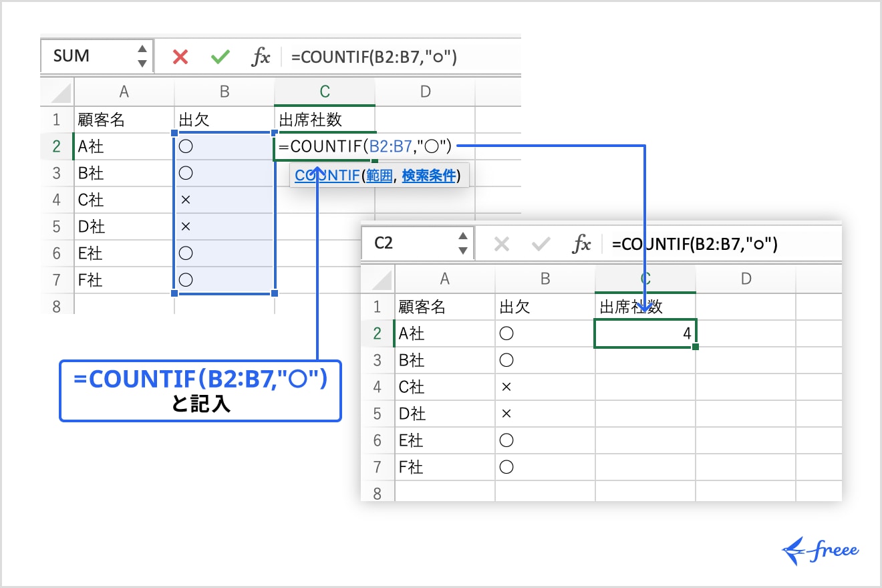The height and width of the screenshot is (588, 882).
Task: Click the fx icon in the lower spreadsheet window
Action: click(x=581, y=243)
